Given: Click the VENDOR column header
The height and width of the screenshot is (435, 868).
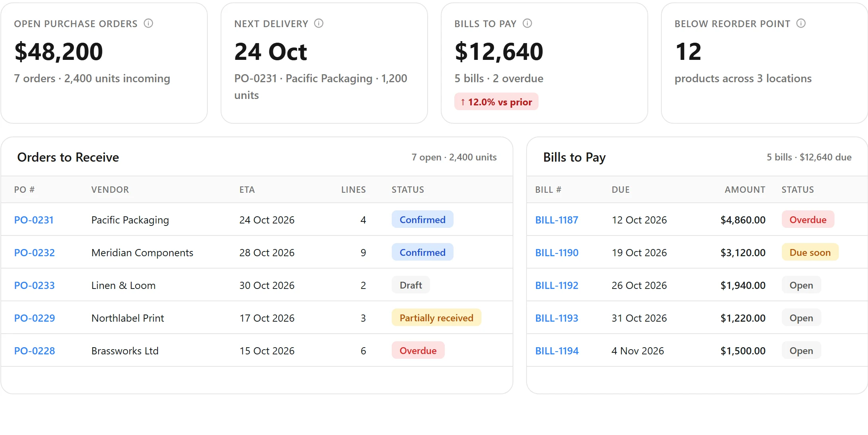Looking at the screenshot, I should click(x=110, y=190).
